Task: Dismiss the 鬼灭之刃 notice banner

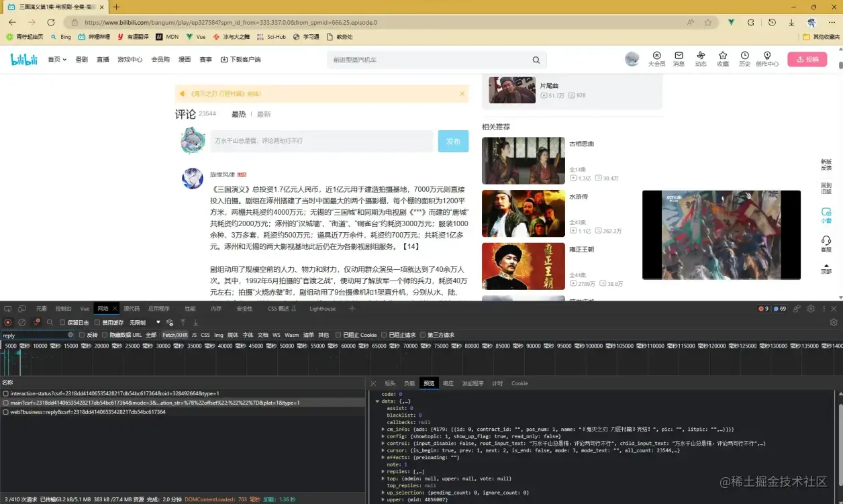Action: [462, 94]
